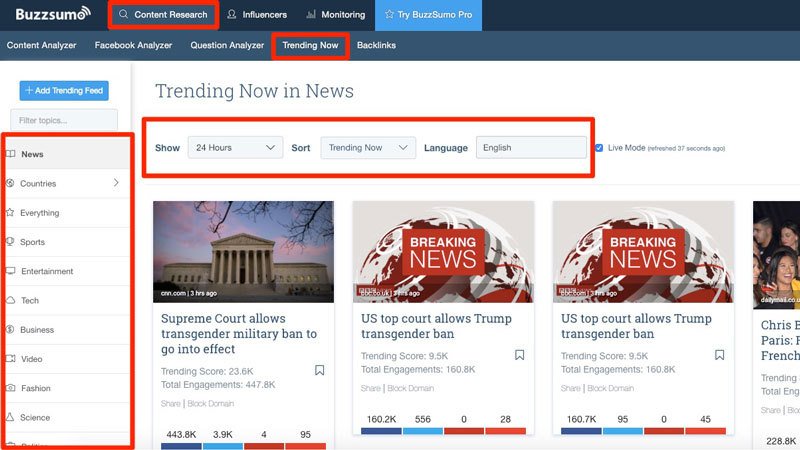Click Trending Score: 23.6K text

tap(207, 371)
